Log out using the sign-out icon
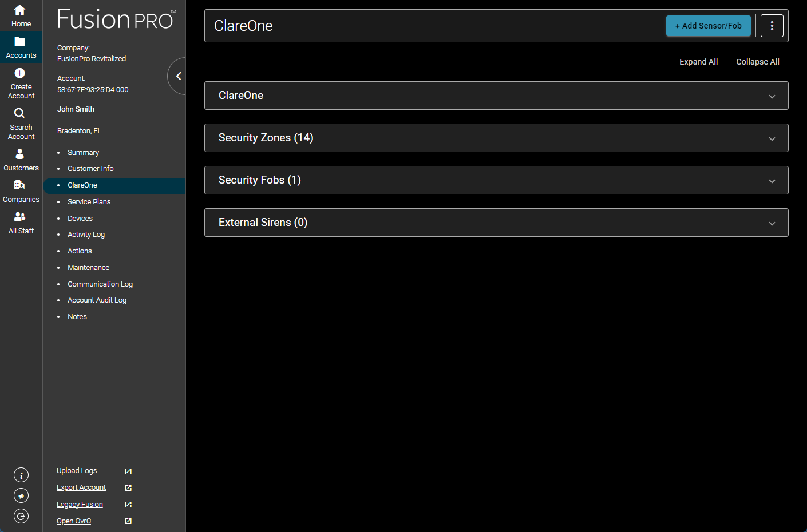The width and height of the screenshot is (807, 532). (21, 516)
